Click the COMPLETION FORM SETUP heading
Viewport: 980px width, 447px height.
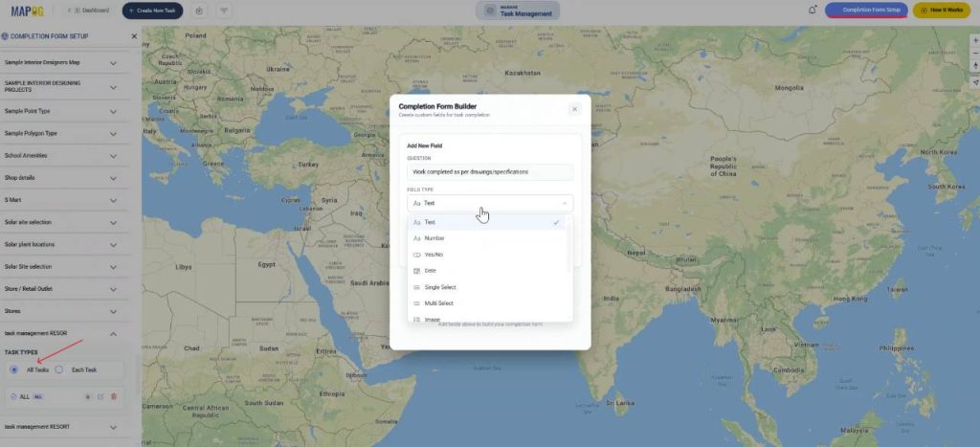coord(50,36)
